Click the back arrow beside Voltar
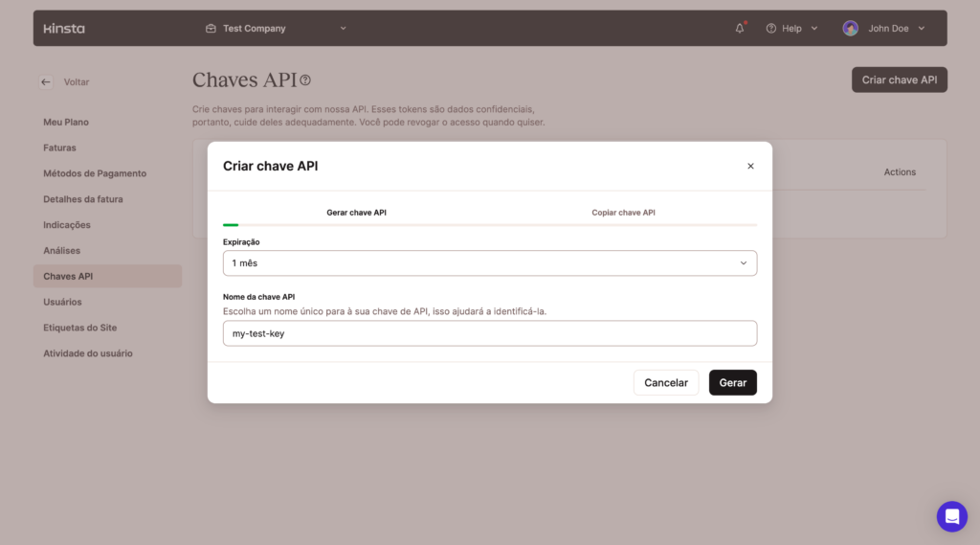Screen dimensions: 980x545 46,82
